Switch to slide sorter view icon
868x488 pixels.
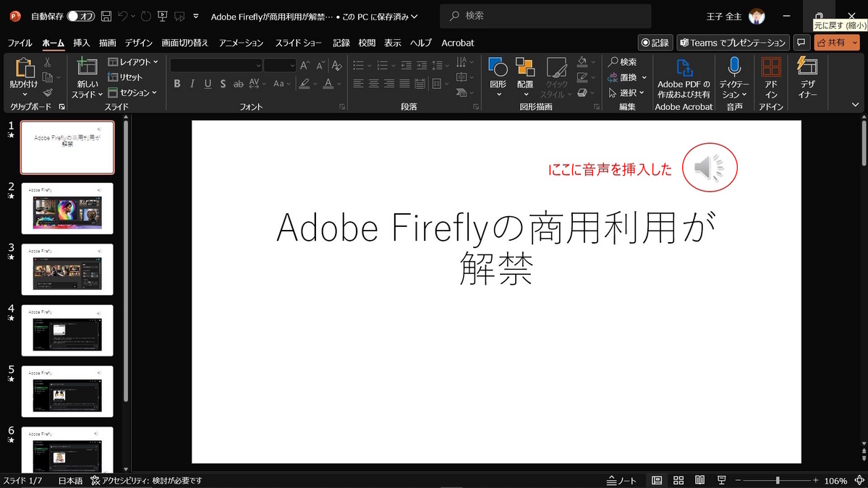(x=678, y=481)
